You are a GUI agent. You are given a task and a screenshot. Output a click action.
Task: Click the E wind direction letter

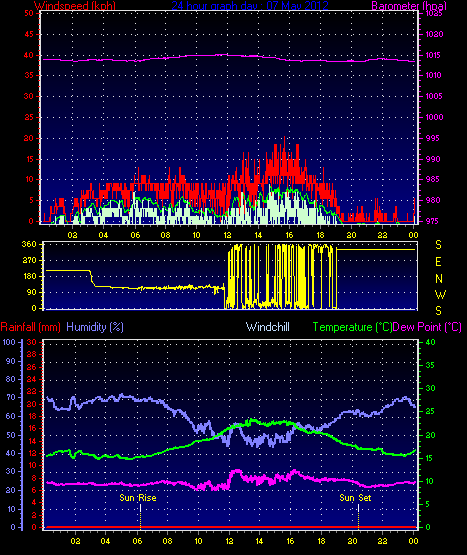coord(438,262)
